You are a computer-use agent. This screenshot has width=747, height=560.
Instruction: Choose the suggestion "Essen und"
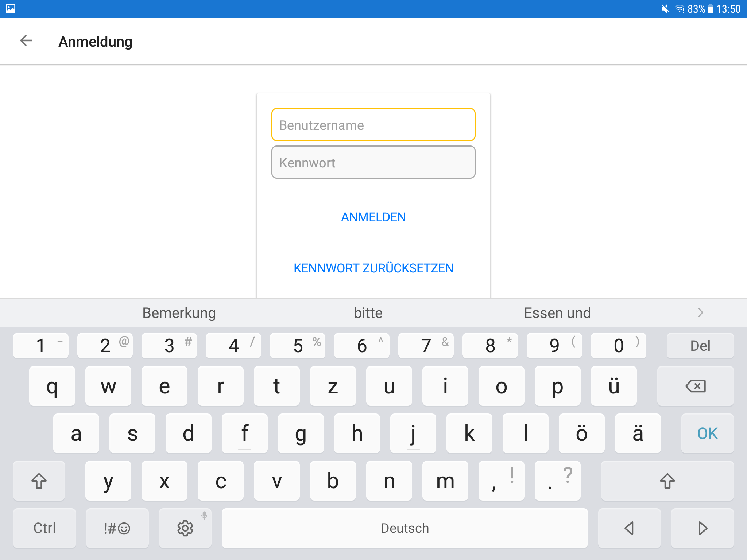coord(557,313)
